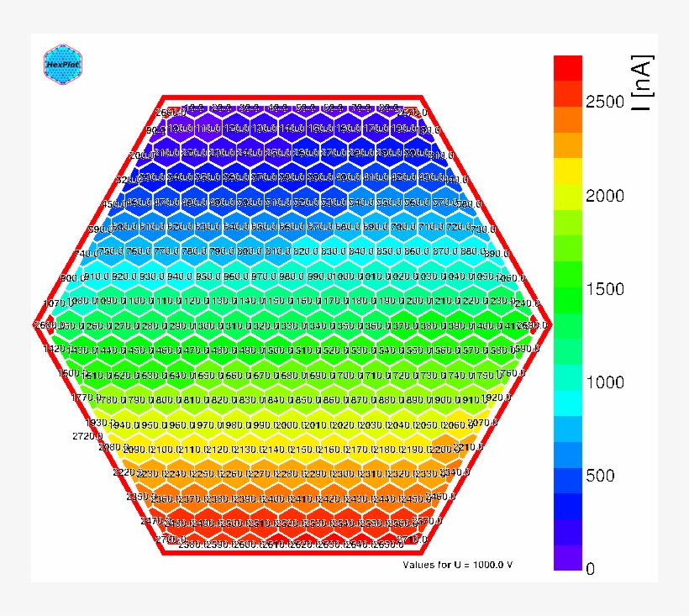Select the left corner cell labeled 2680.0
689x616 pixels.
coord(46,325)
